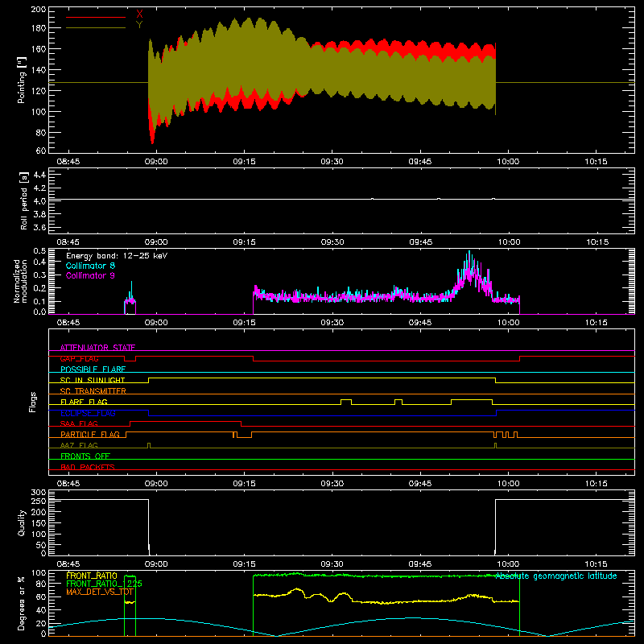
Task: Click the POSSIBLE_FLARE flag label
Action: point(93,369)
